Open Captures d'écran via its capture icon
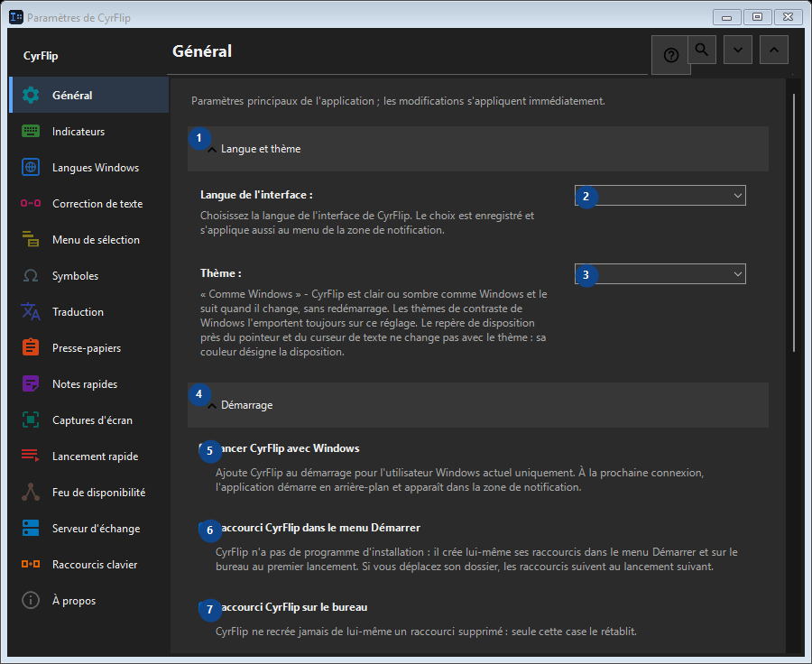Screen dimensions: 812x664 (31, 420)
